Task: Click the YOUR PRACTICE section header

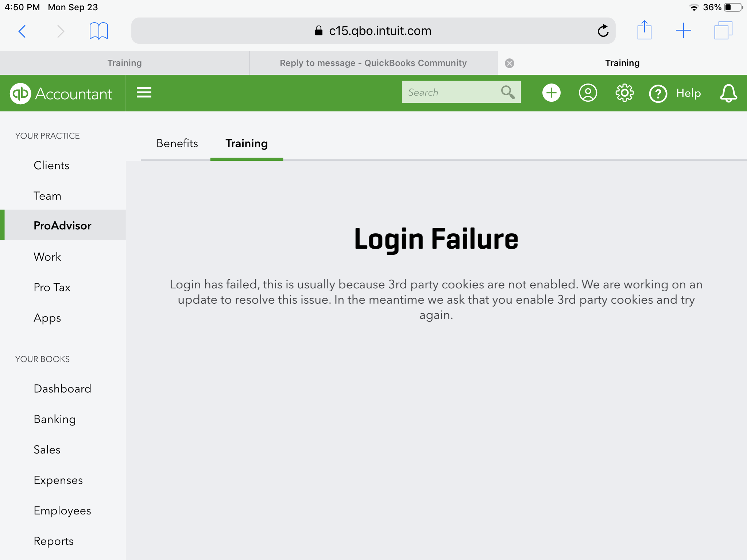Action: point(47,136)
